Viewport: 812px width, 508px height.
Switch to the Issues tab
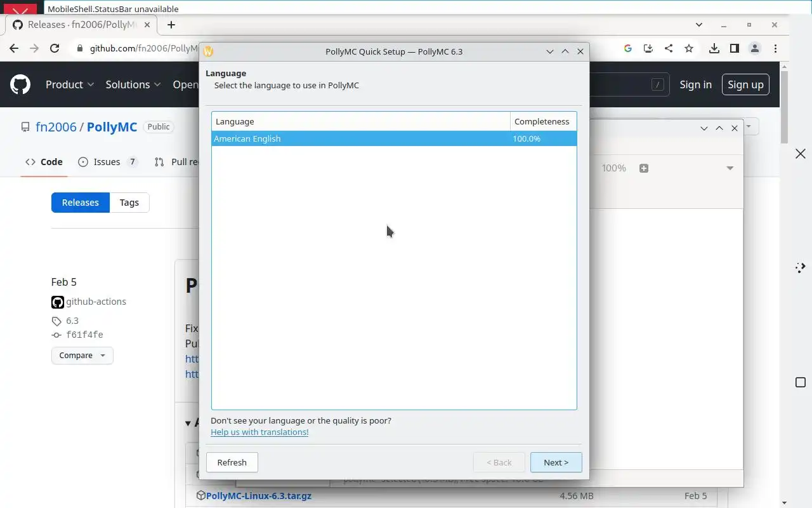click(x=107, y=162)
